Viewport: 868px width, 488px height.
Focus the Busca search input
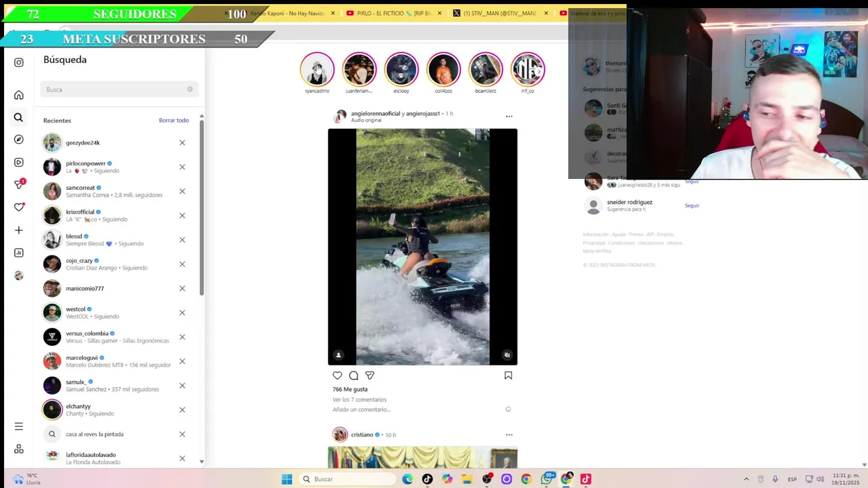[x=119, y=89]
